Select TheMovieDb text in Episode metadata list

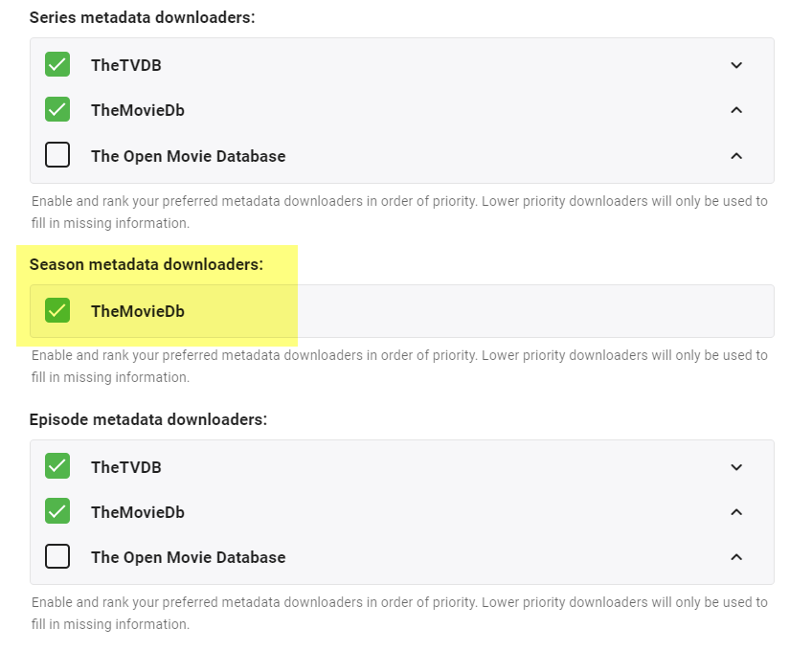tap(137, 512)
